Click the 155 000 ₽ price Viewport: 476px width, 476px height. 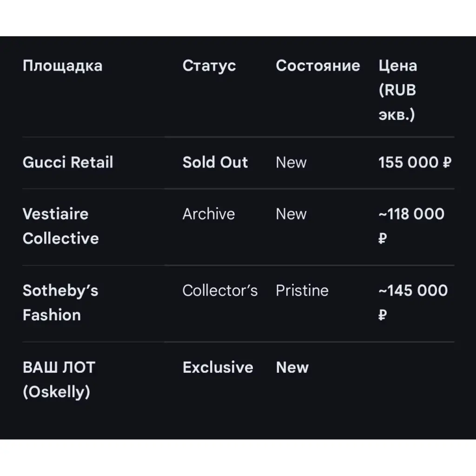pyautogui.click(x=415, y=162)
